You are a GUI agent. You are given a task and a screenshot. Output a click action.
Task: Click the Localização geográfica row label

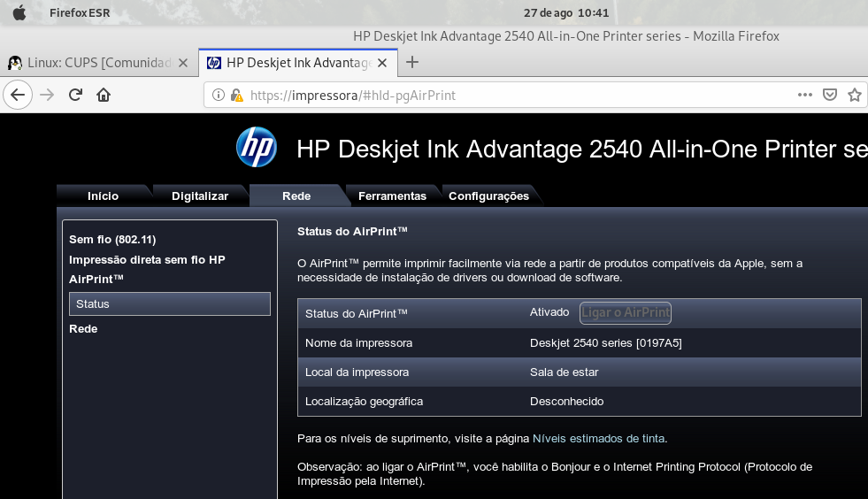(365, 402)
